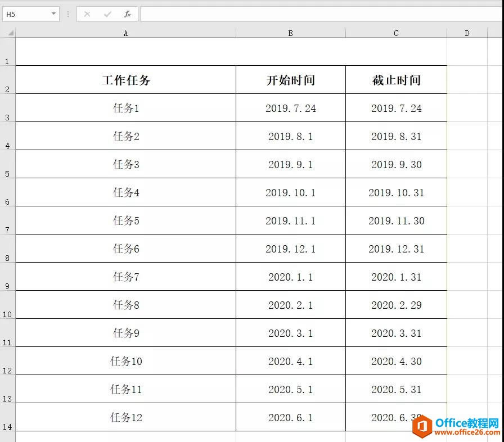Click end date cell 2019.10.31

(396, 192)
